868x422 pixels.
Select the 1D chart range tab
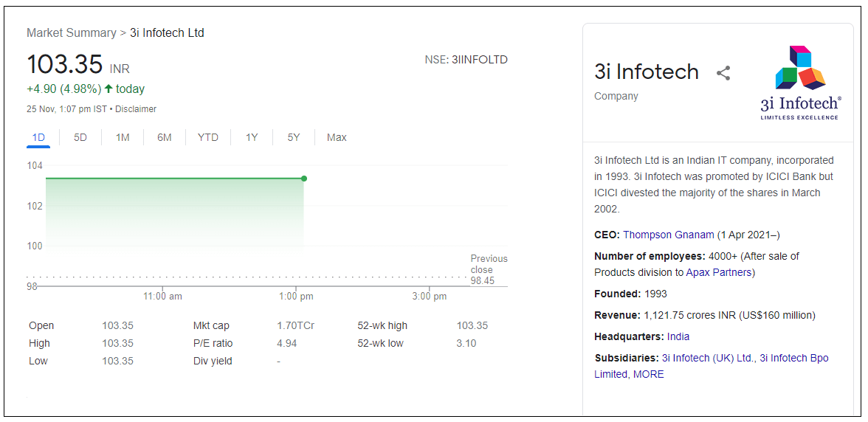tap(38, 137)
